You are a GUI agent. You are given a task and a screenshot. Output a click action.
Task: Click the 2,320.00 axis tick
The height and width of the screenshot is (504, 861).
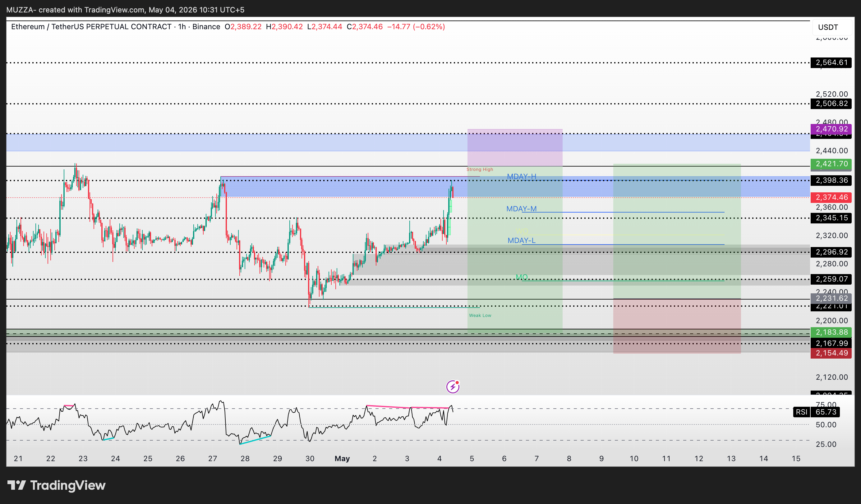832,235
